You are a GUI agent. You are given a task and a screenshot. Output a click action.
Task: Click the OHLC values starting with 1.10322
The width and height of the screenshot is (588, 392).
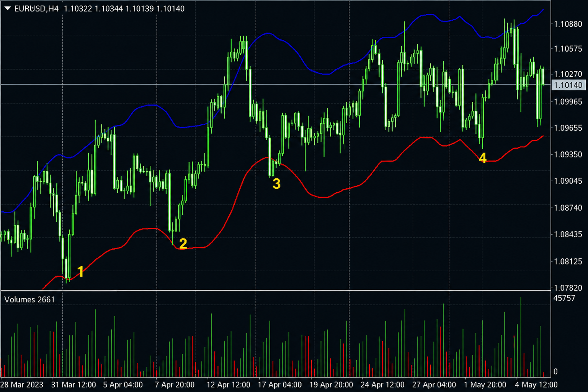pos(124,8)
